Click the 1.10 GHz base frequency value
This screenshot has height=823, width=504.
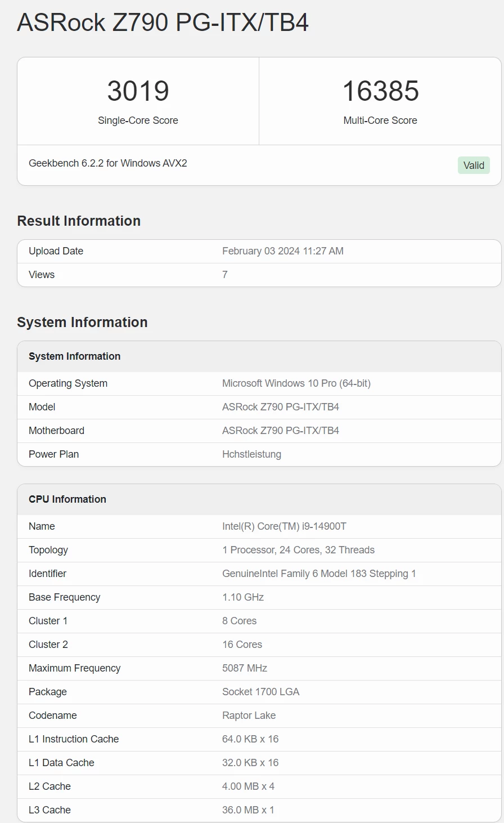tap(243, 597)
